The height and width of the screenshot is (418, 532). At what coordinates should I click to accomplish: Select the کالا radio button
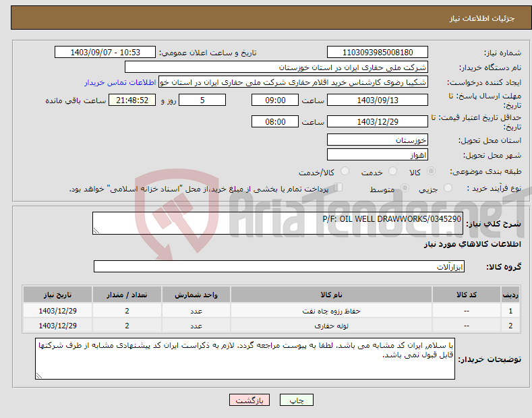tap(431, 171)
